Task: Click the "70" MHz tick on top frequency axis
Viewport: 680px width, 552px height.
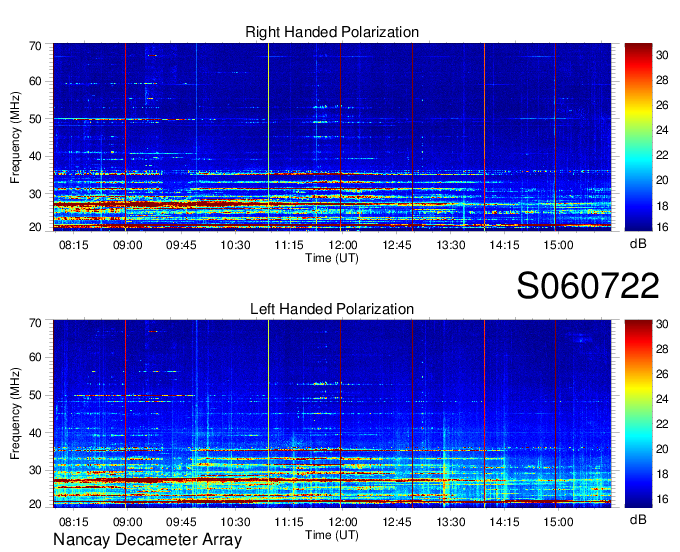Action: pyautogui.click(x=36, y=46)
